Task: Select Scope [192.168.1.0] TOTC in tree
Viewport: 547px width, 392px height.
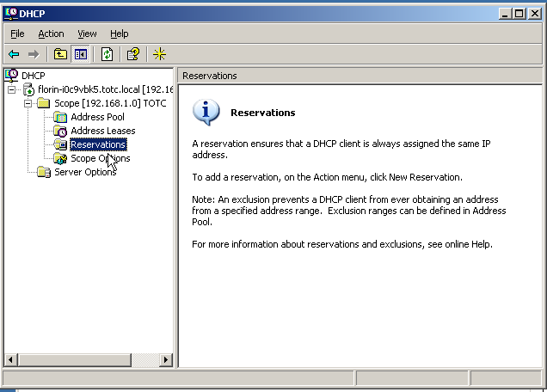Action: [110, 103]
